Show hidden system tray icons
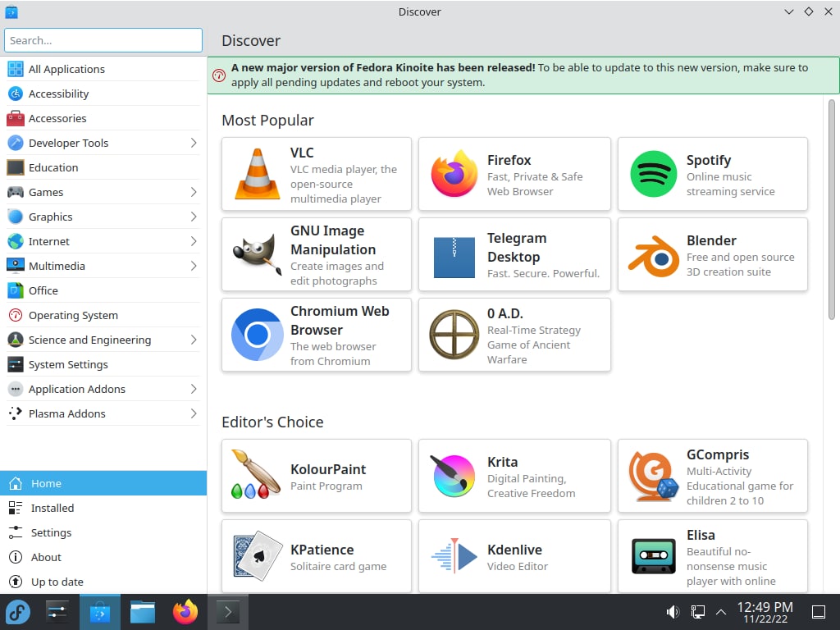Screen dimensions: 840x630 721,612
